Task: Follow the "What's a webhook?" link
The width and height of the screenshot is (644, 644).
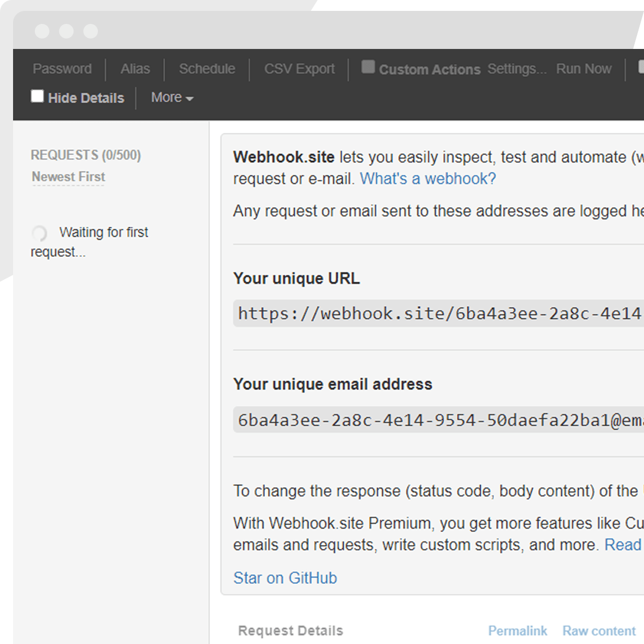Action: point(428,179)
